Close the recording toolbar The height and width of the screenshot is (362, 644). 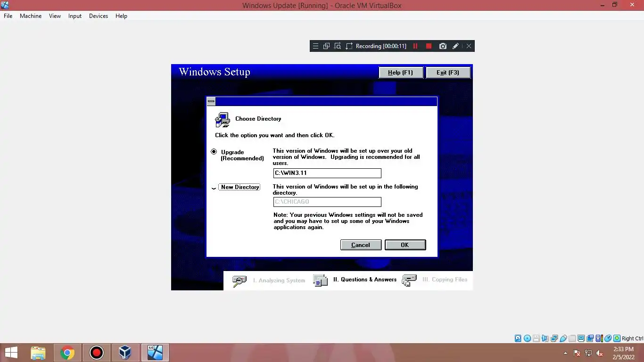click(x=469, y=46)
